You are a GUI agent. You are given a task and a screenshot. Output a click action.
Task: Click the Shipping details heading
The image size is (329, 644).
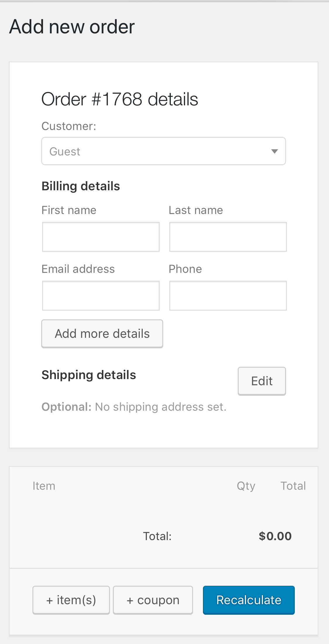point(89,375)
